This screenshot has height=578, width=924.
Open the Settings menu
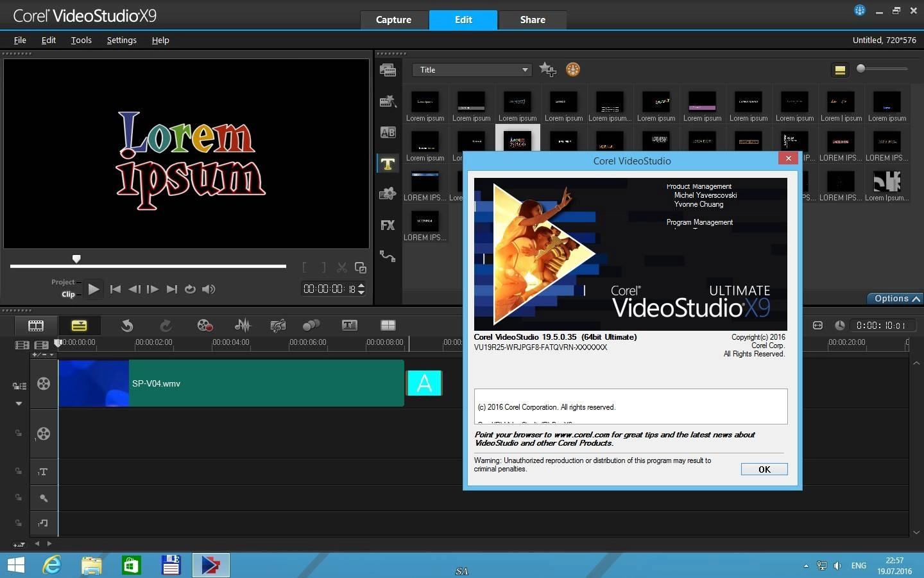coord(121,40)
